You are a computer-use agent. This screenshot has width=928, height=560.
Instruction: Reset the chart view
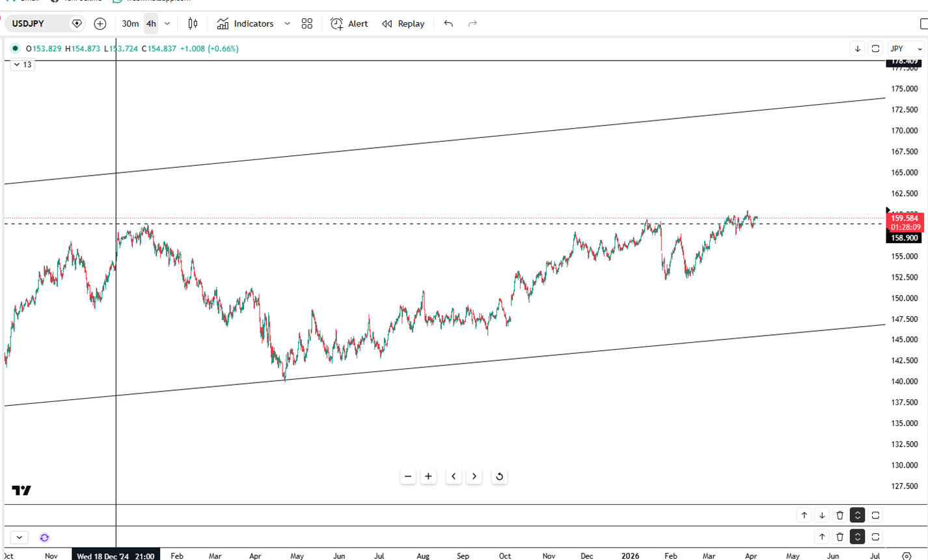pyautogui.click(x=499, y=477)
